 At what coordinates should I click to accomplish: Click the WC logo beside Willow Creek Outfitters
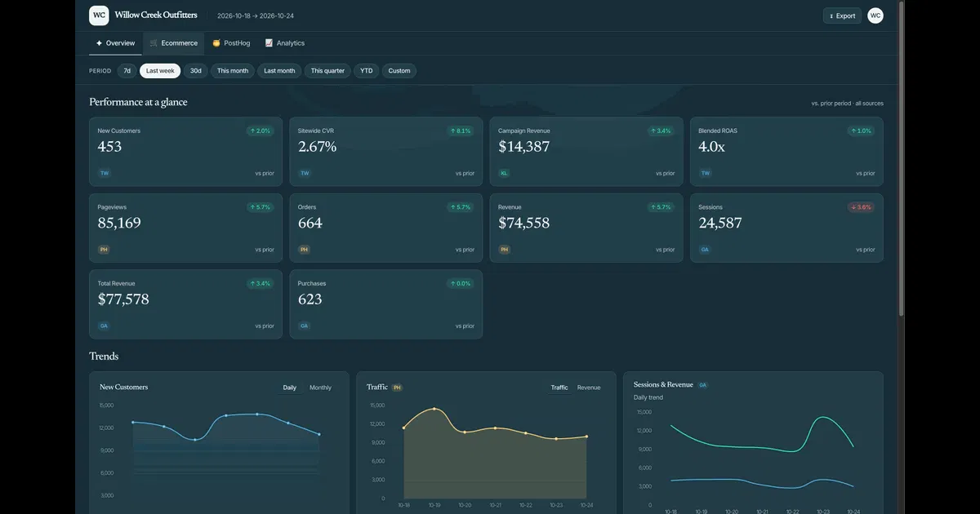[x=99, y=16]
